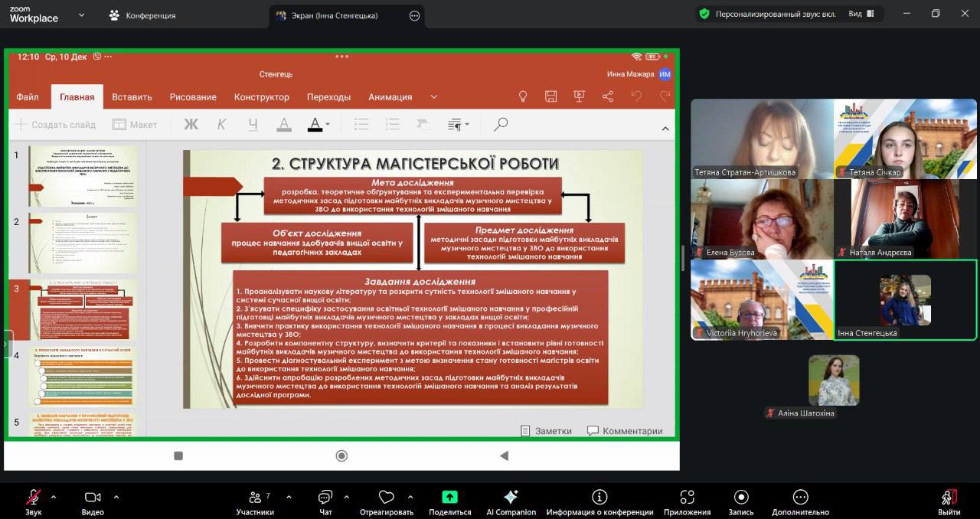Select Тетяна Січкар's video thumbnail
This screenshot has height=519, width=980.
(905, 139)
